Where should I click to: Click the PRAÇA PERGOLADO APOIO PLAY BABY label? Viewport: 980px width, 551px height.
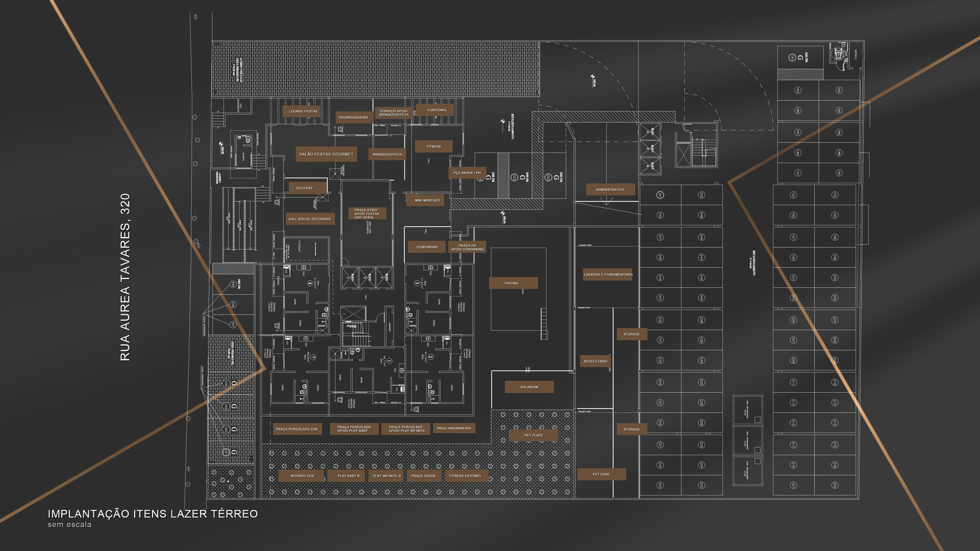coord(354,429)
